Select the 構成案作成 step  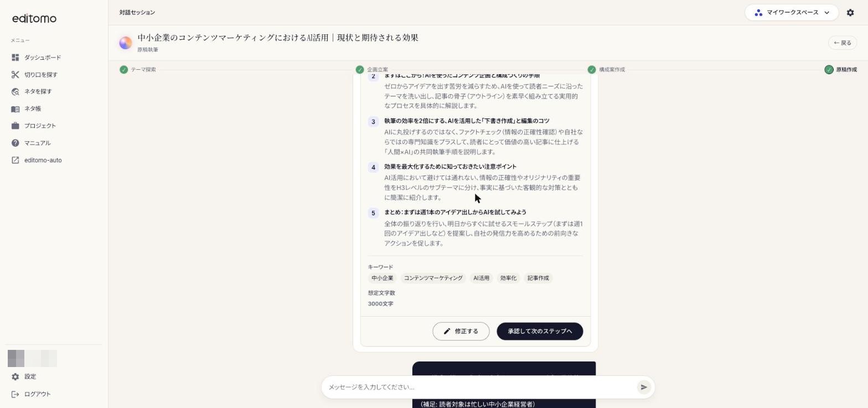click(606, 70)
